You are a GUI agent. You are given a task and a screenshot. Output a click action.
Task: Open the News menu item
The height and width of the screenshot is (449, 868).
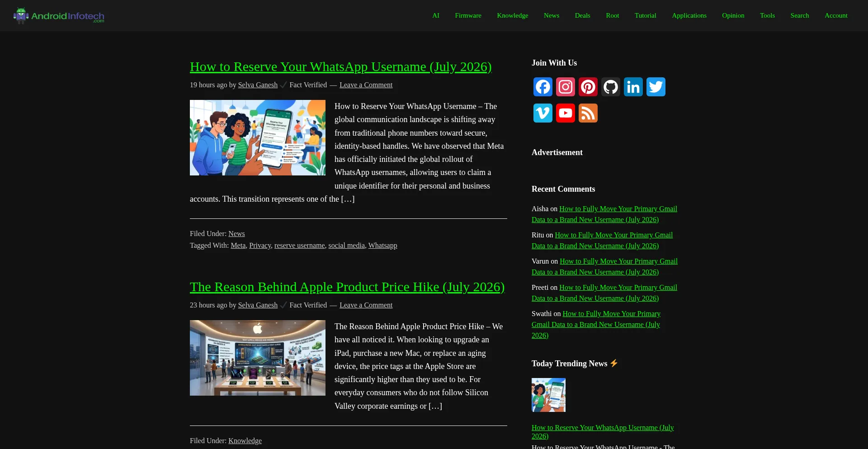coord(552,15)
